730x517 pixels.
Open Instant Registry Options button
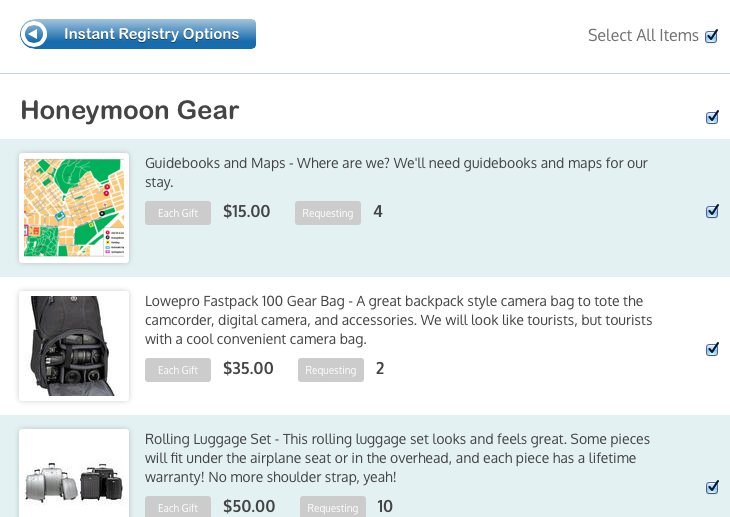(138, 34)
